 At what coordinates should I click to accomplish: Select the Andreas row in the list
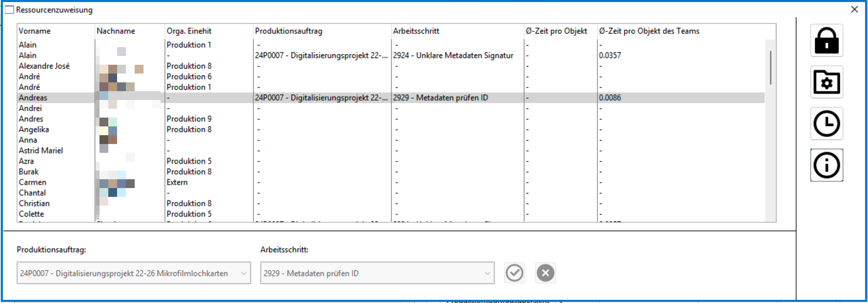pyautogui.click(x=33, y=98)
